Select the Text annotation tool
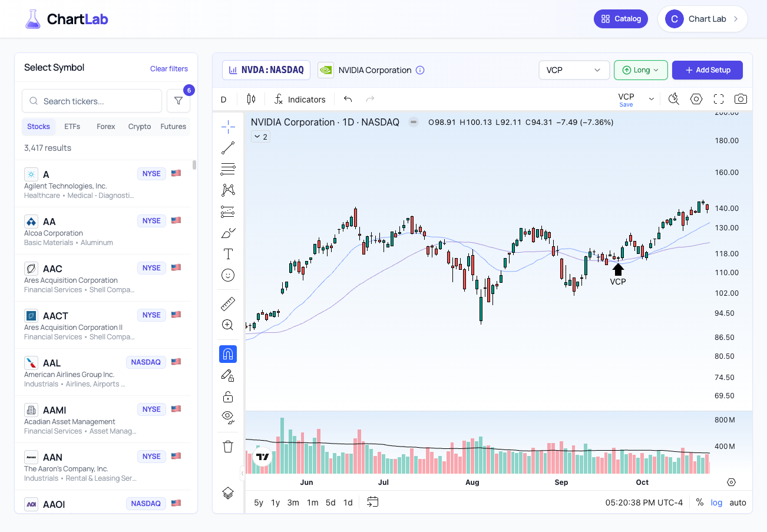Viewport: 767px width, 532px height. 228,254
